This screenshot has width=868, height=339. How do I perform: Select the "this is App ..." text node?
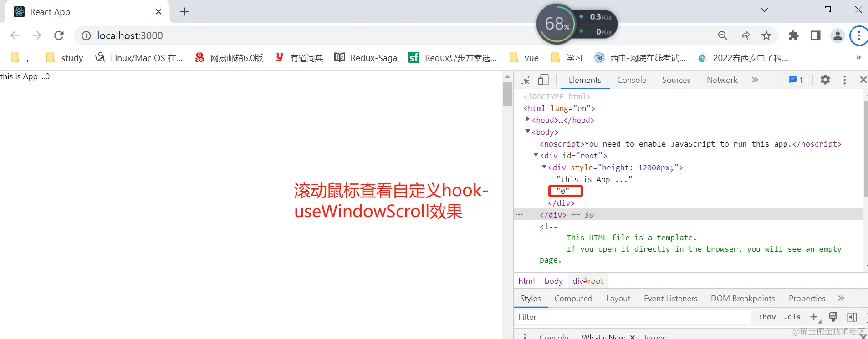tap(594, 179)
